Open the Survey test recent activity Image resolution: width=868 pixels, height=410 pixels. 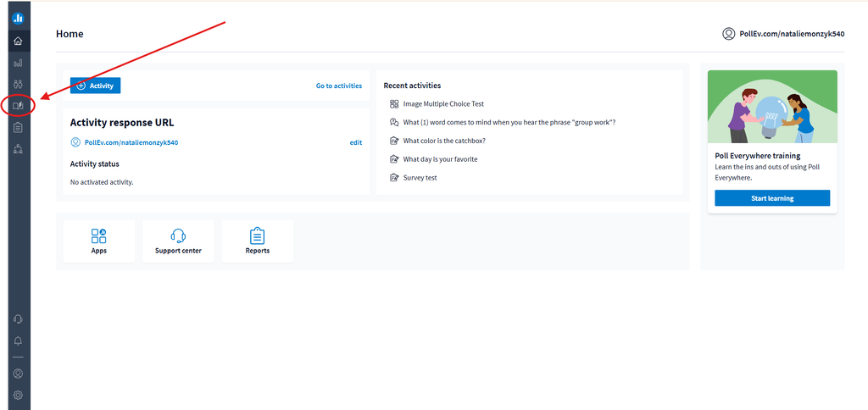(420, 178)
